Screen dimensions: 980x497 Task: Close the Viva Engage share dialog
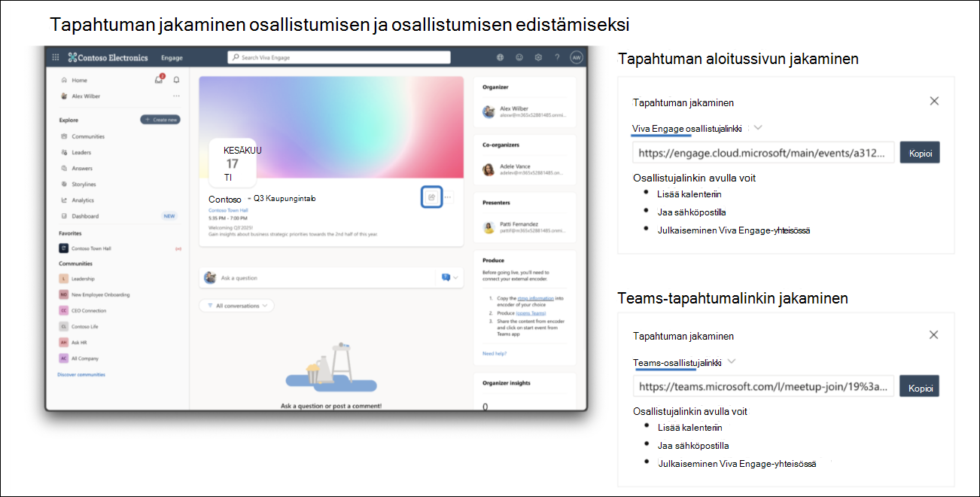coord(934,101)
